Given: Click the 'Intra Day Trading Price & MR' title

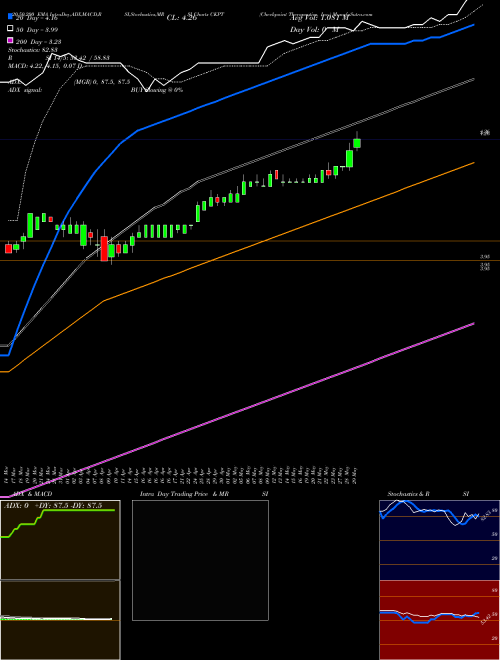Looking at the screenshot, I should coord(184,494).
